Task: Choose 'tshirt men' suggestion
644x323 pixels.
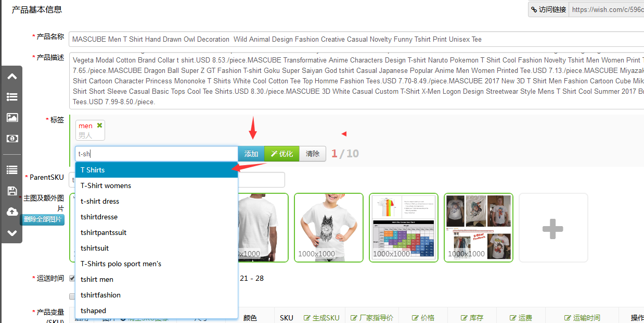Action: (157, 279)
